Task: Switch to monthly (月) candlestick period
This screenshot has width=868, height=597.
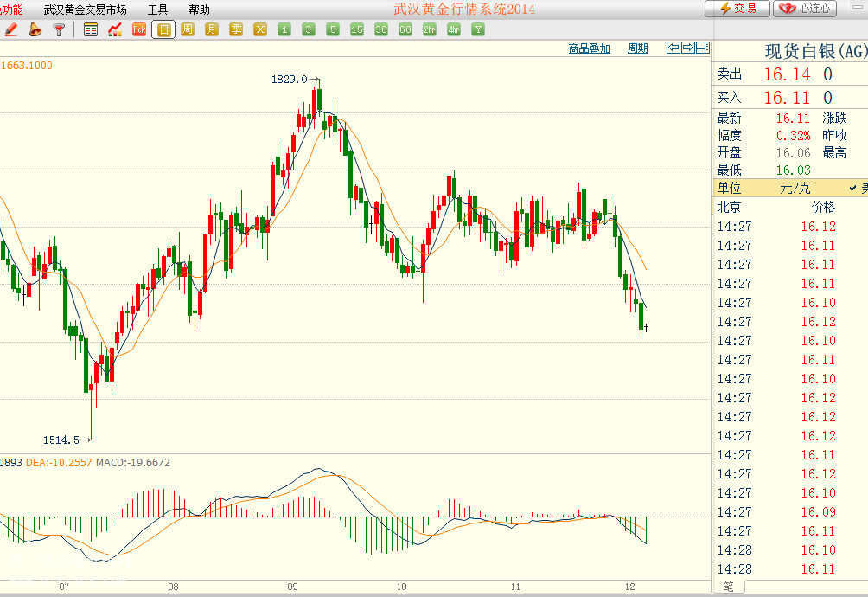Action: (x=212, y=29)
